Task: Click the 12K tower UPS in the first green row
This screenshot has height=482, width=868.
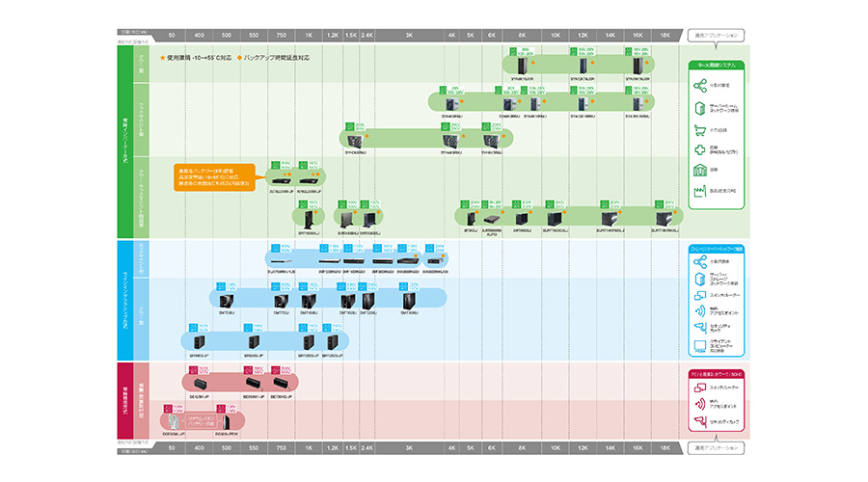Action: pyautogui.click(x=583, y=67)
